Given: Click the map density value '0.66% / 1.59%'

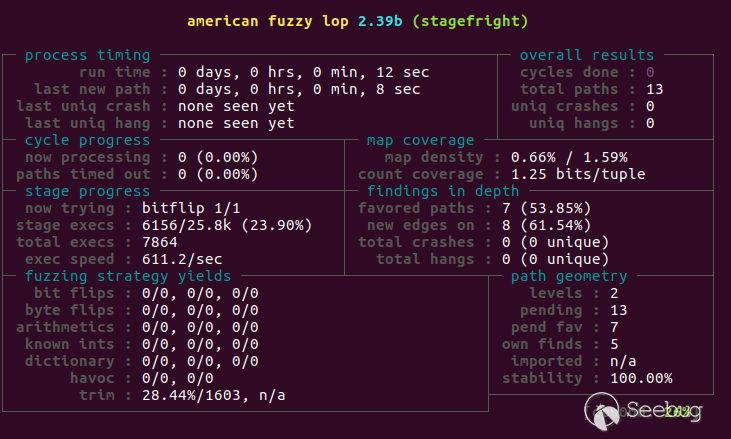Looking at the screenshot, I should (x=569, y=157).
